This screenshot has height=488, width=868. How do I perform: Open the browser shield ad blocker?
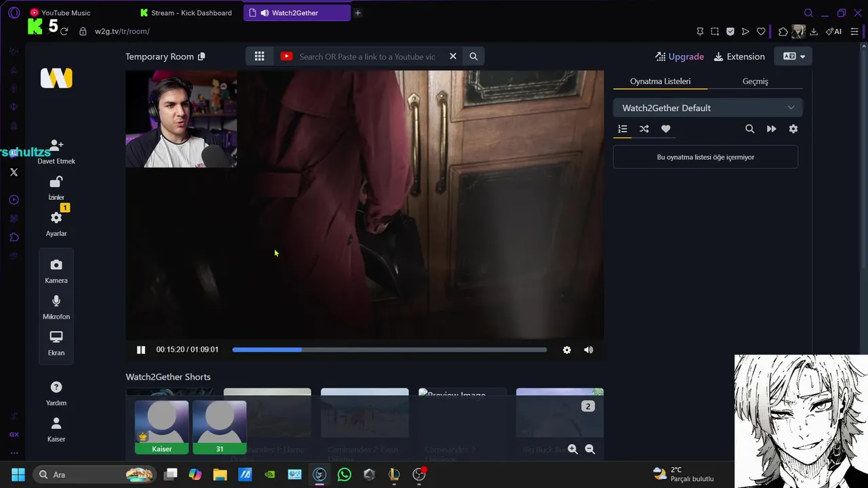coord(730,31)
